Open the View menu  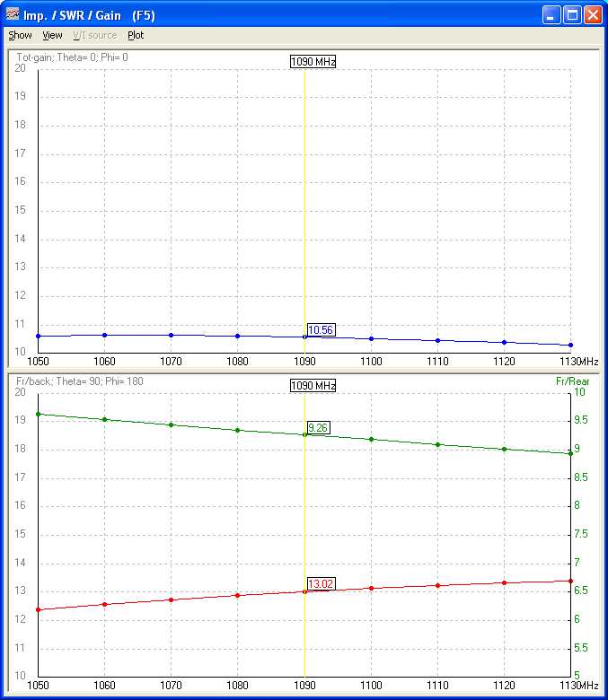pos(53,36)
